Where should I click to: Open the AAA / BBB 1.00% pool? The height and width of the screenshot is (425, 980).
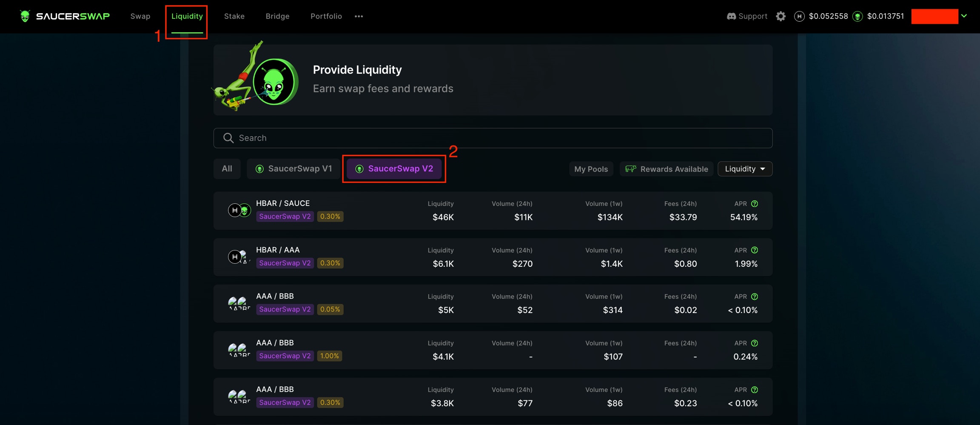(493, 350)
